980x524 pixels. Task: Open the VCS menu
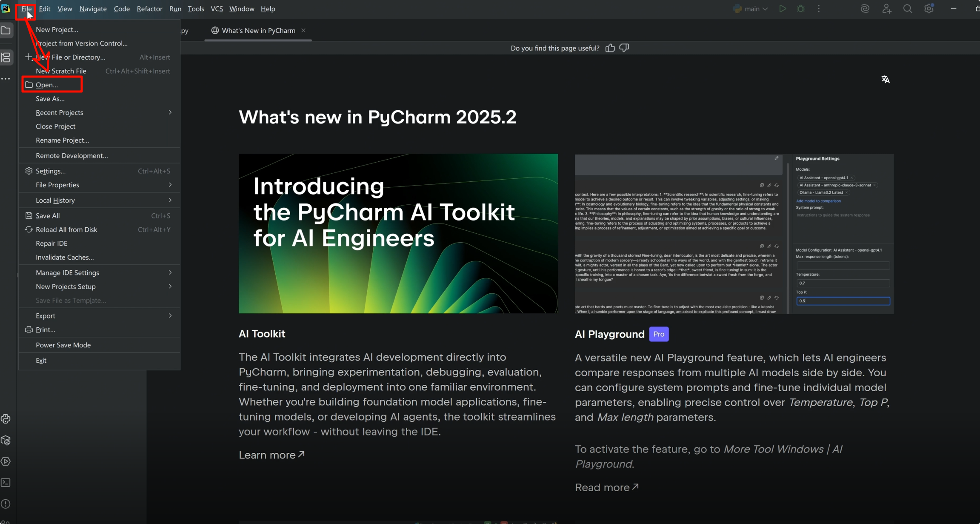coord(217,9)
